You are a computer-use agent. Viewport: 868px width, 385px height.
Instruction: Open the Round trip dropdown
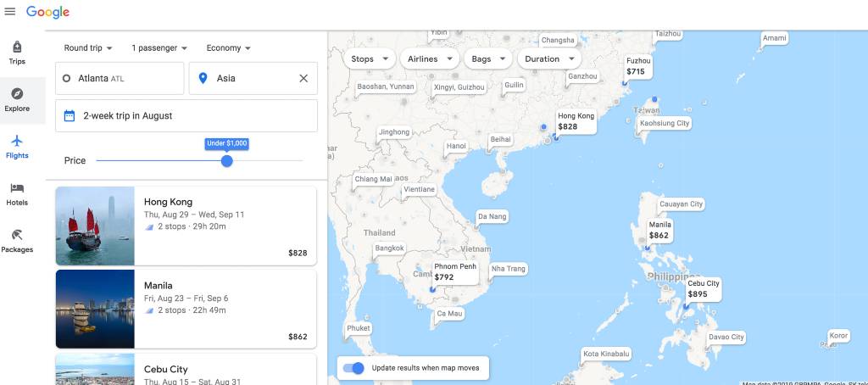tap(88, 48)
